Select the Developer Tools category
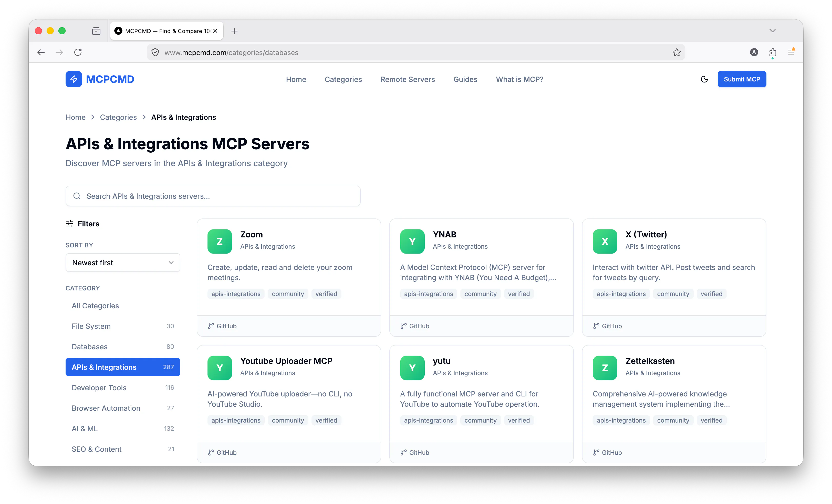Image resolution: width=832 pixels, height=504 pixels. point(123,387)
